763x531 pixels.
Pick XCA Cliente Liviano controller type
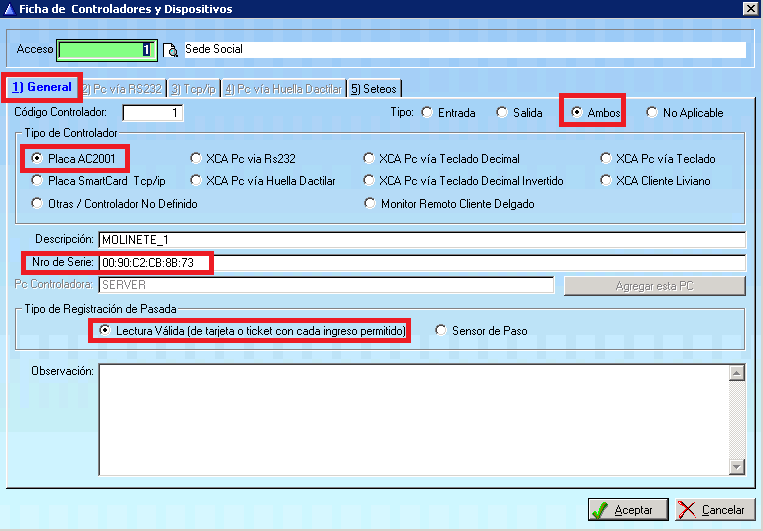(607, 181)
